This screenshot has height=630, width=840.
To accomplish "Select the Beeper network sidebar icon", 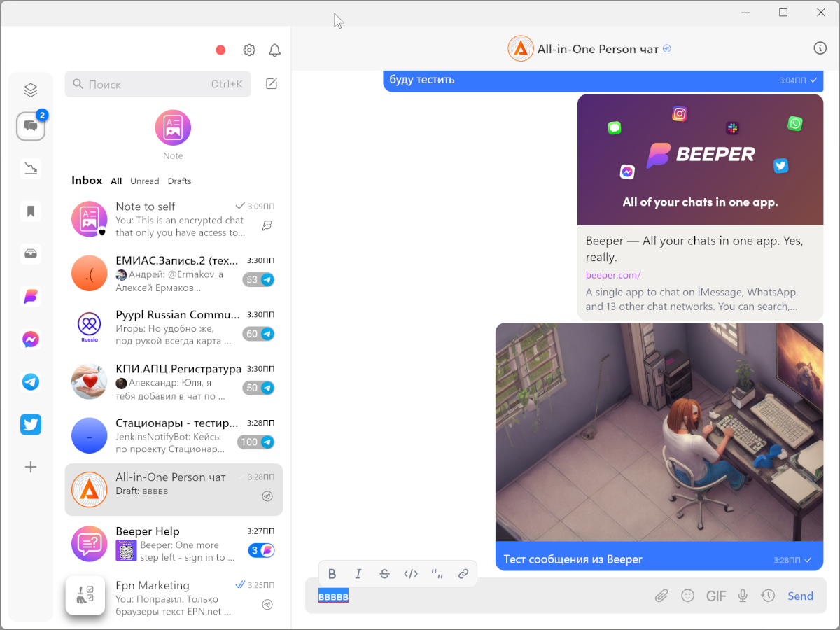I will click(x=31, y=297).
